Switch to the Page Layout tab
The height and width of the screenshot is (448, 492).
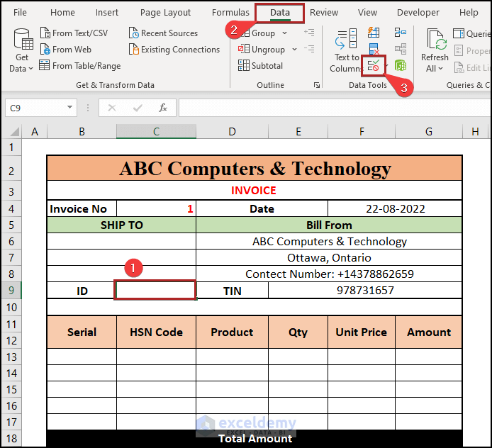[165, 13]
